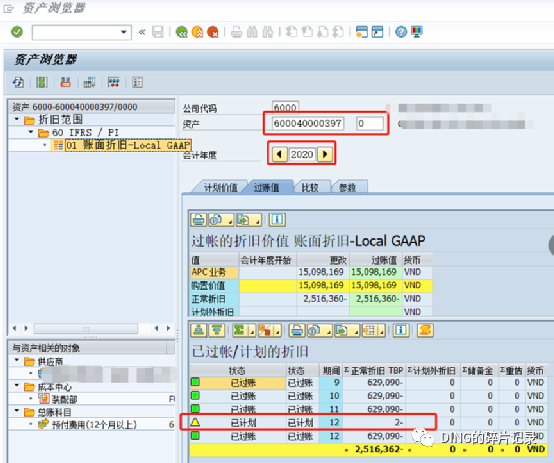Click the yellow Exit icon
This screenshot has width=554, height=463.
197,32
